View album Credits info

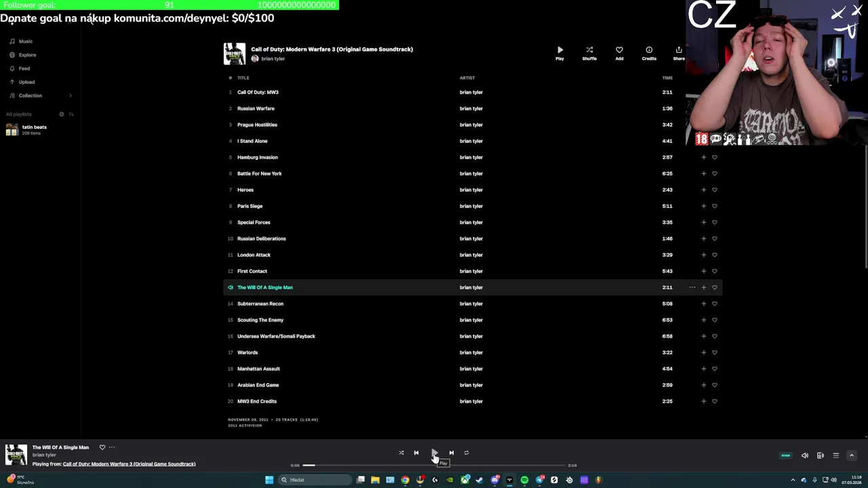[649, 53]
